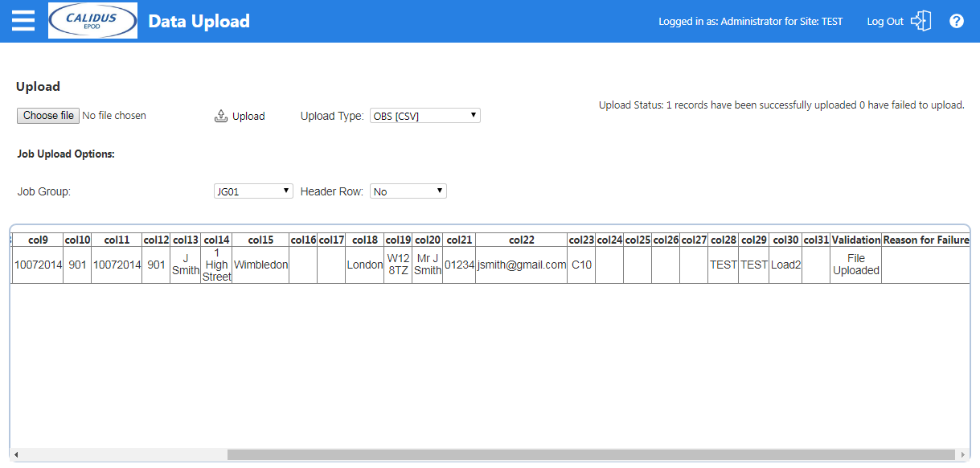
Task: Click the col12 column header
Action: 157,240
